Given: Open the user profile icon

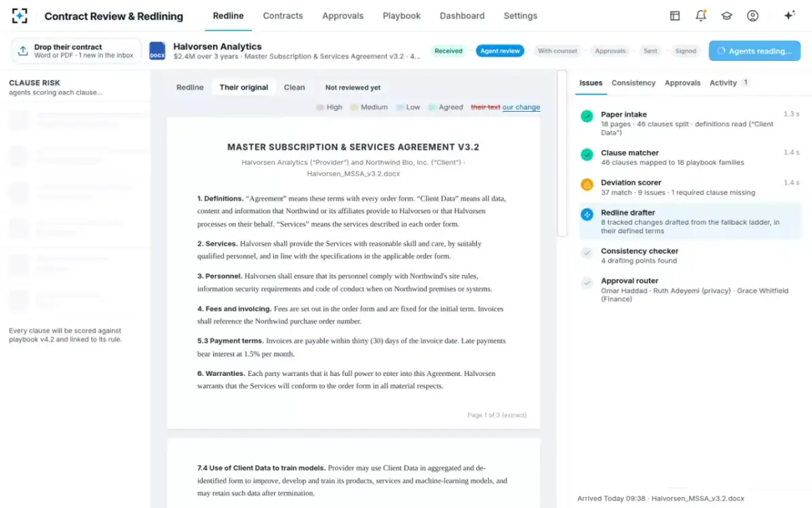Looking at the screenshot, I should point(752,16).
